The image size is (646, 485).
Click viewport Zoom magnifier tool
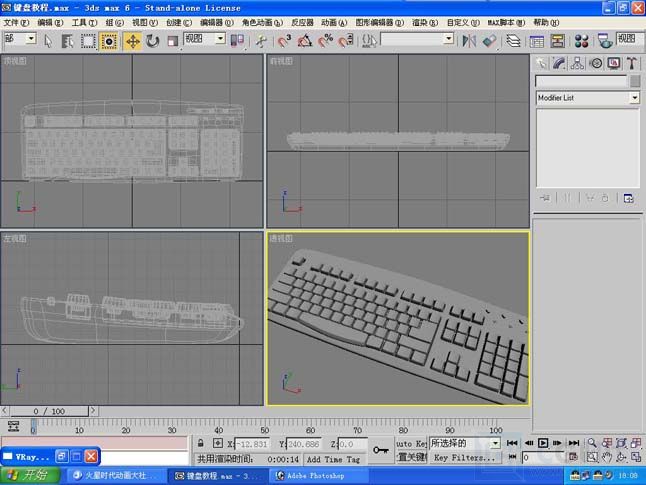592,443
